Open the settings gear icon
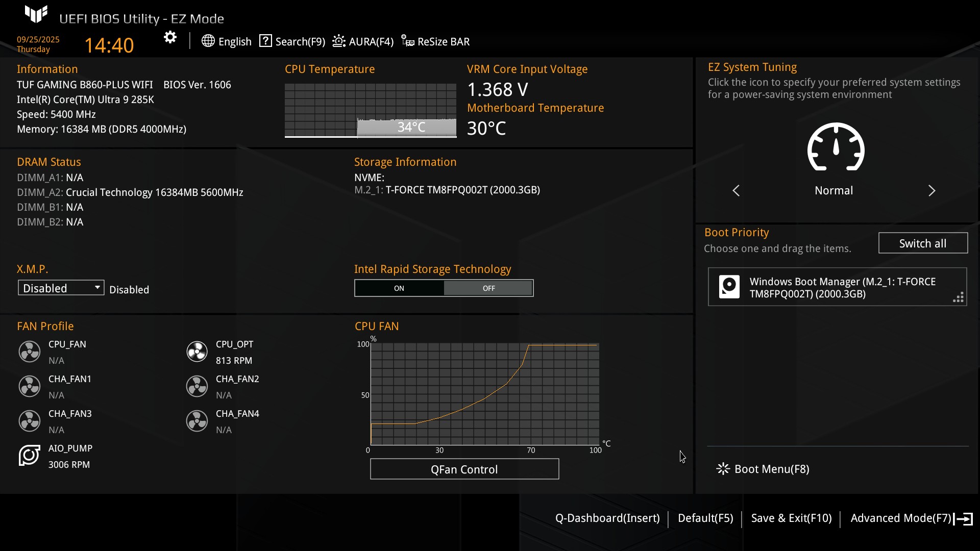980x551 pixels. [x=170, y=37]
